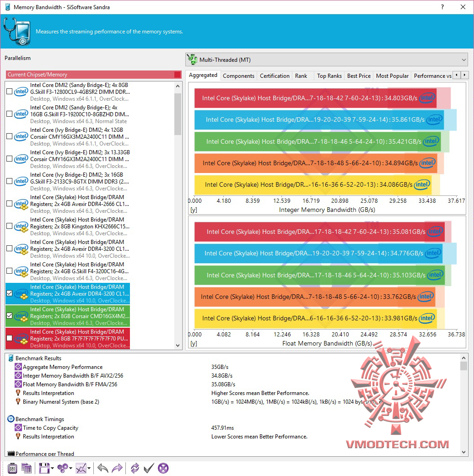Click the purple cancel X icon
Screen dimensions: 474x476
coord(163,468)
